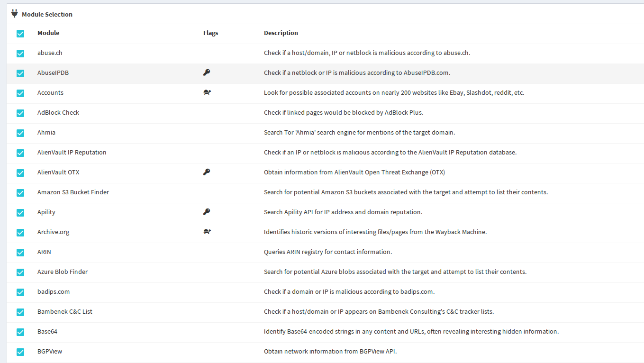Viewport: 644px width, 363px height.
Task: Click the description mentioning 'Open Threat Exchange (OTX)'
Action: (x=354, y=172)
